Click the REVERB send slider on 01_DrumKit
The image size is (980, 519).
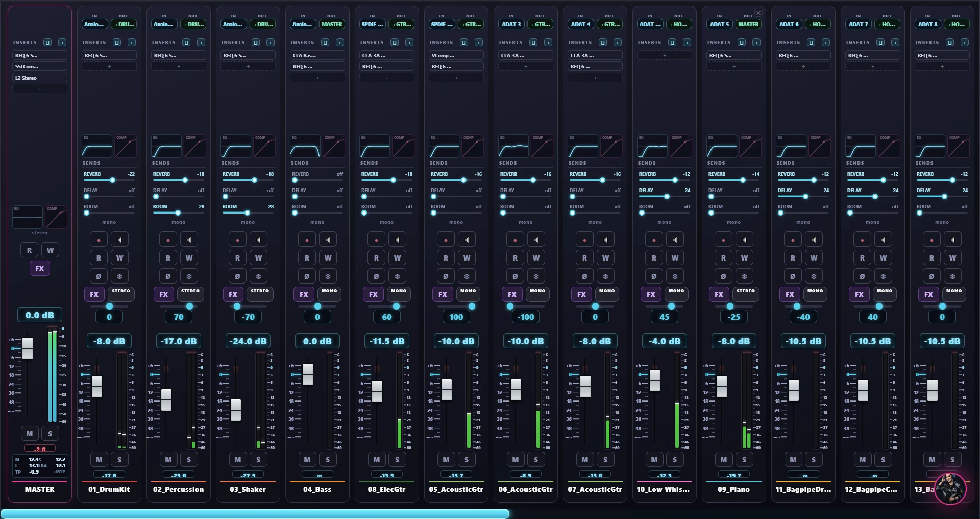pos(109,180)
